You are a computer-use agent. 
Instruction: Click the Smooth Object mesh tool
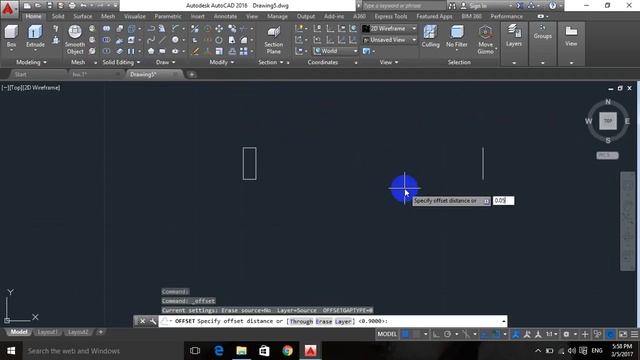[75, 39]
